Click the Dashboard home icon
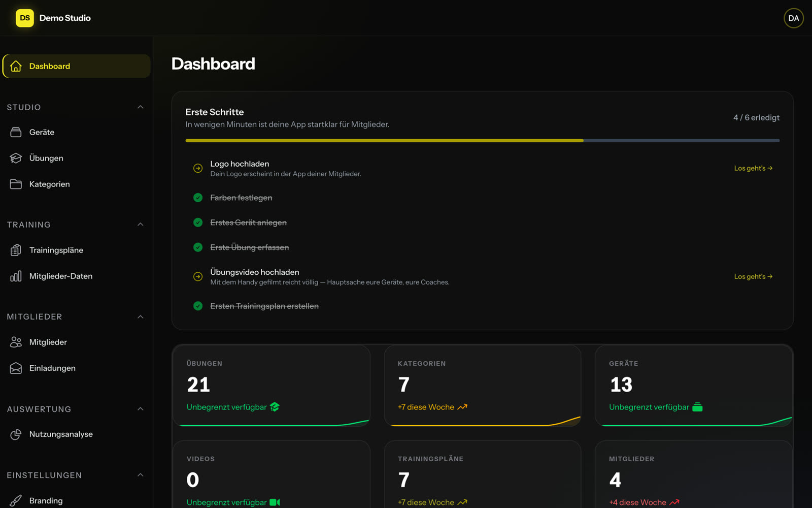Image resolution: width=812 pixels, height=508 pixels. click(x=16, y=66)
